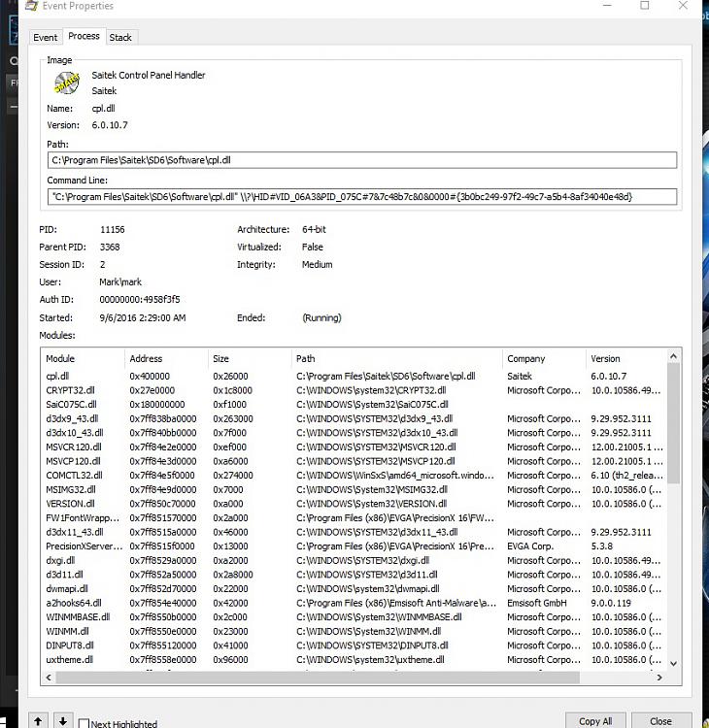709x728 pixels.
Task: Click the Copy All button
Action: point(595,721)
